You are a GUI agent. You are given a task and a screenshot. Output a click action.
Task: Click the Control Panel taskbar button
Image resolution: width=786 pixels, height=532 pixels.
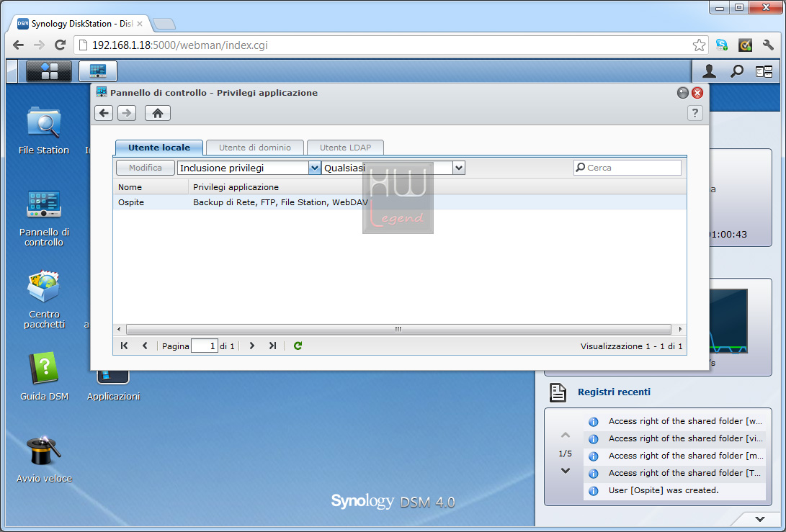(x=98, y=71)
